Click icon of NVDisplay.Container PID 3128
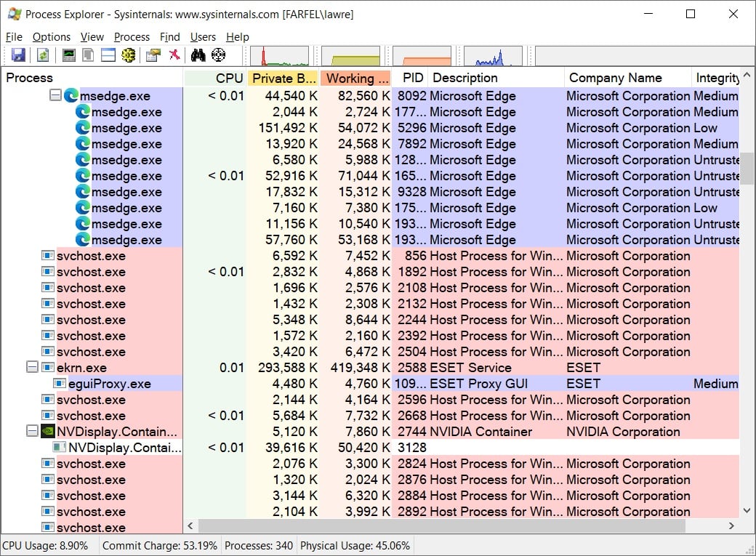The width and height of the screenshot is (756, 556). click(60, 447)
